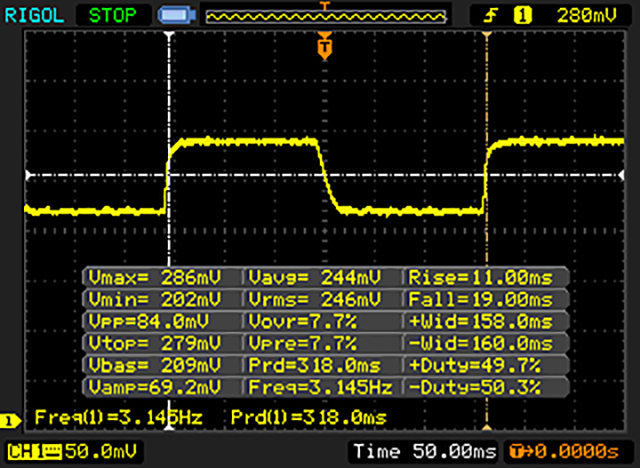Click the 280mV trigger level readout
Image resolution: width=640 pixels, height=468 pixels.
click(586, 16)
